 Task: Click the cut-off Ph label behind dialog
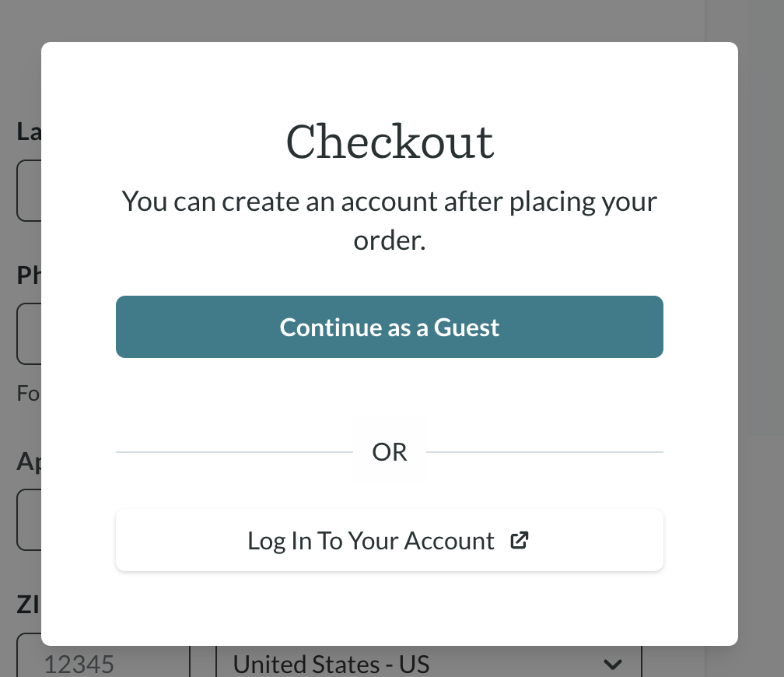pyautogui.click(x=29, y=275)
